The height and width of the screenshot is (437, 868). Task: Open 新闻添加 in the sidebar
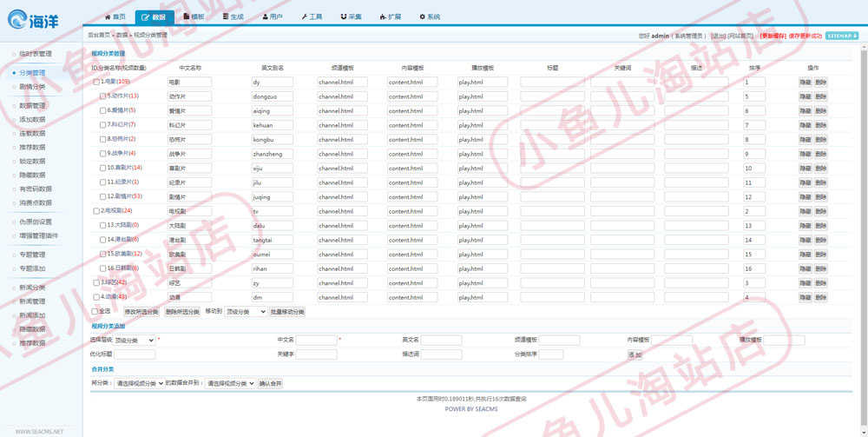32,315
